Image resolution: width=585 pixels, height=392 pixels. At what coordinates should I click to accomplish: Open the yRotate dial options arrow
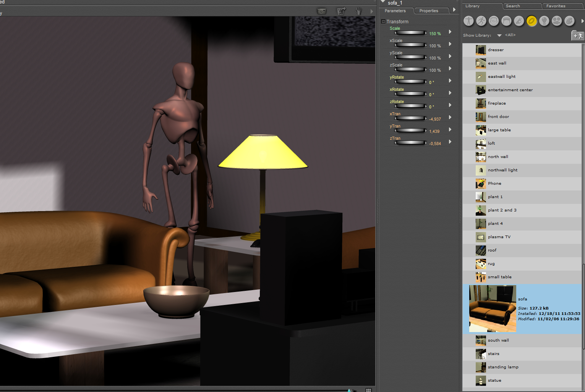point(450,81)
